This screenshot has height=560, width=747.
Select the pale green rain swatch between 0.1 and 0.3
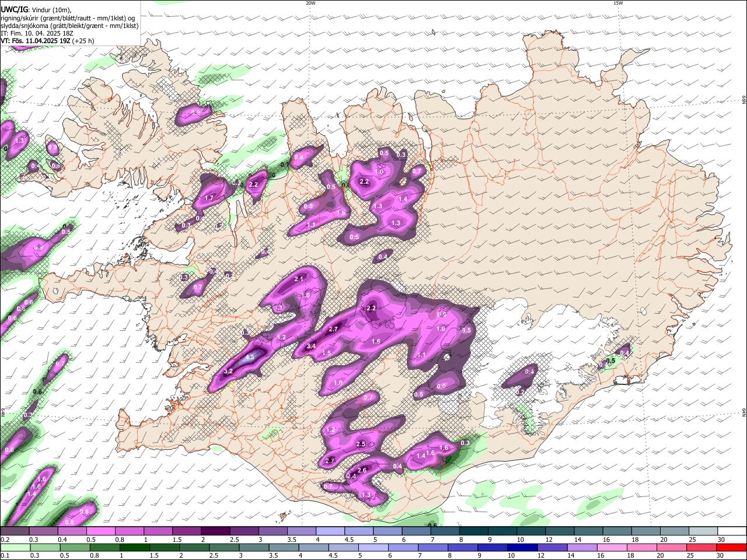(x=15, y=547)
